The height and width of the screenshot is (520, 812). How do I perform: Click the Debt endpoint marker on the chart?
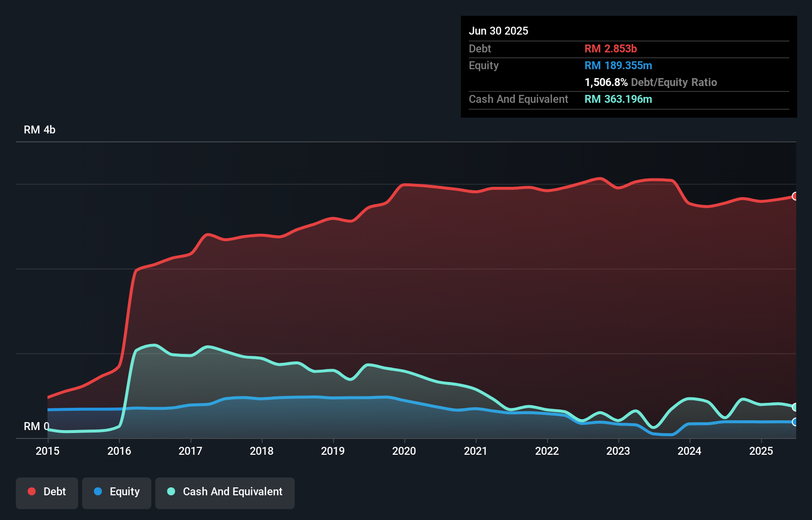(795, 196)
